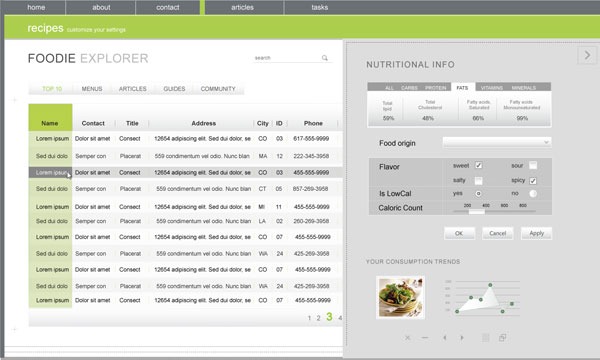Adjust the Caloric Count slider handle

click(x=477, y=211)
